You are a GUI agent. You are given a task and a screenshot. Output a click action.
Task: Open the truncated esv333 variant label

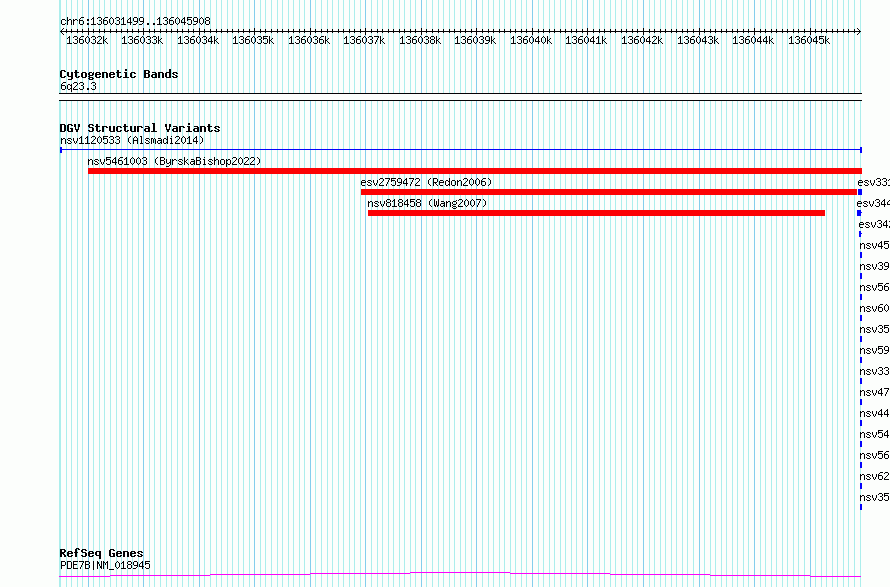(874, 182)
